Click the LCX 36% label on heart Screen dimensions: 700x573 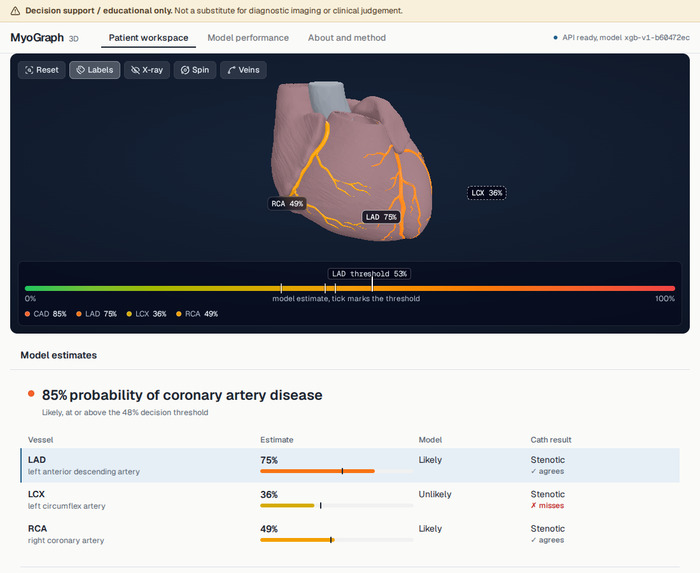coord(487,193)
